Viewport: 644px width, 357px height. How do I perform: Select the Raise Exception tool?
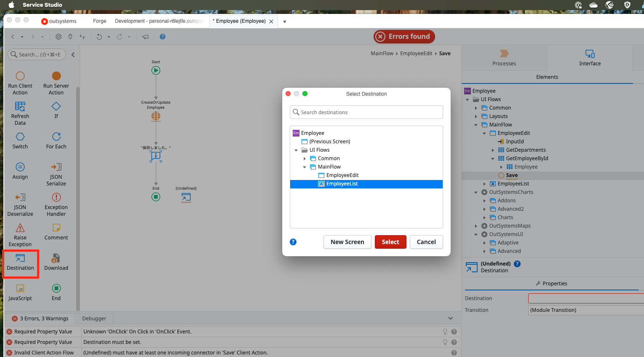point(20,235)
